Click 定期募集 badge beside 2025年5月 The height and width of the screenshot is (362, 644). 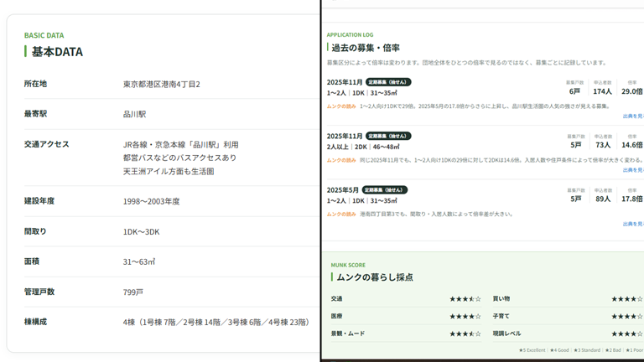[x=385, y=190]
